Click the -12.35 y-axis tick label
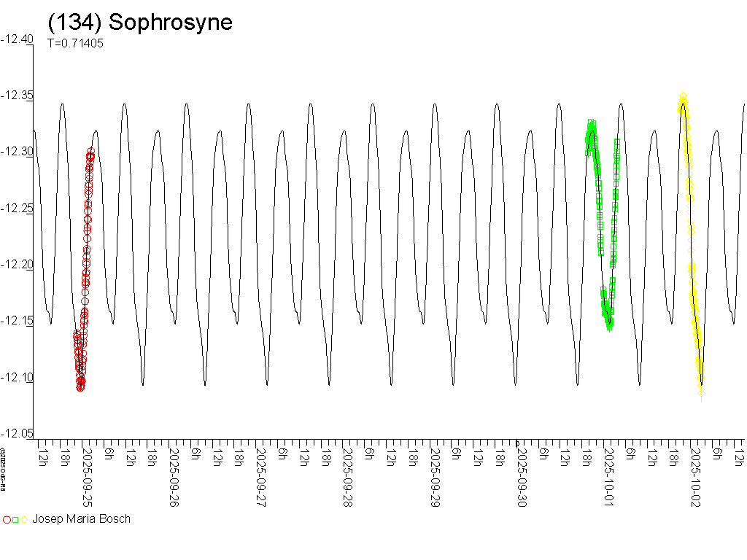 click(17, 96)
